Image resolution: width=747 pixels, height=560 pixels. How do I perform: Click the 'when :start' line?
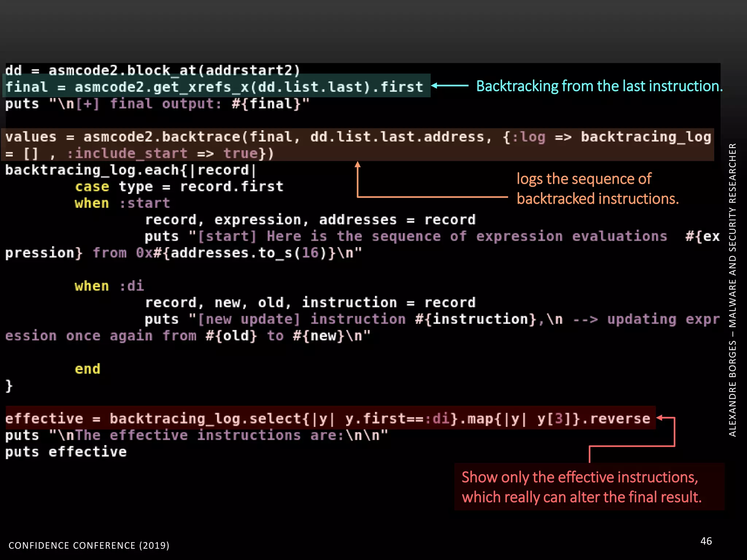(x=123, y=203)
